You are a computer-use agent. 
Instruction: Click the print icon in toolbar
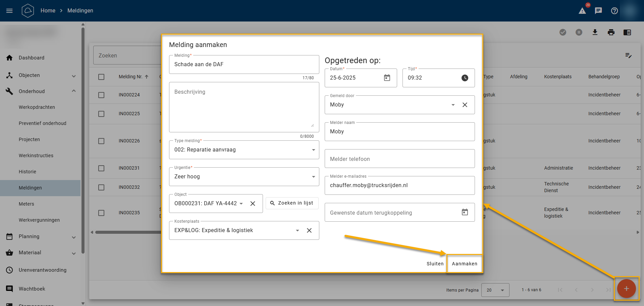click(611, 32)
